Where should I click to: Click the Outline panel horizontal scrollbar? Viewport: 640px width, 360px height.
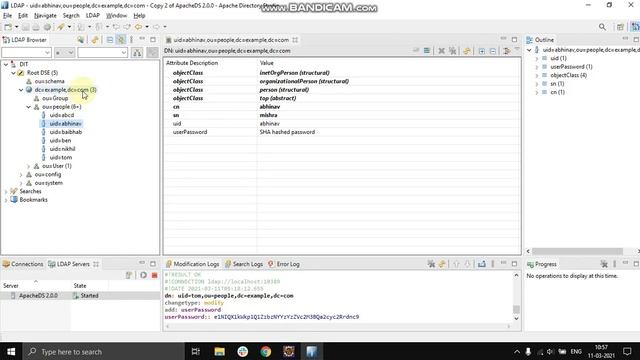[x=577, y=251]
